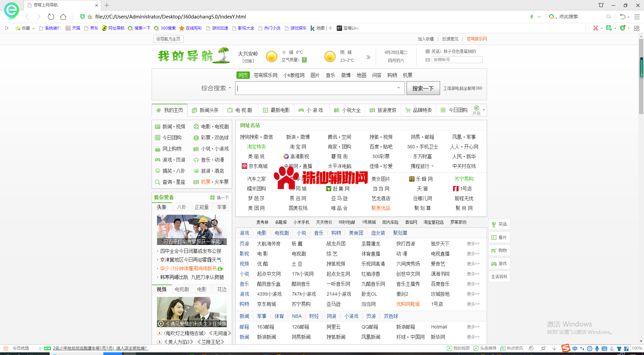Screen dimensions: 644x355
Task: Click the 我的视频 icon in status bar
Action: [x=449, y=348]
